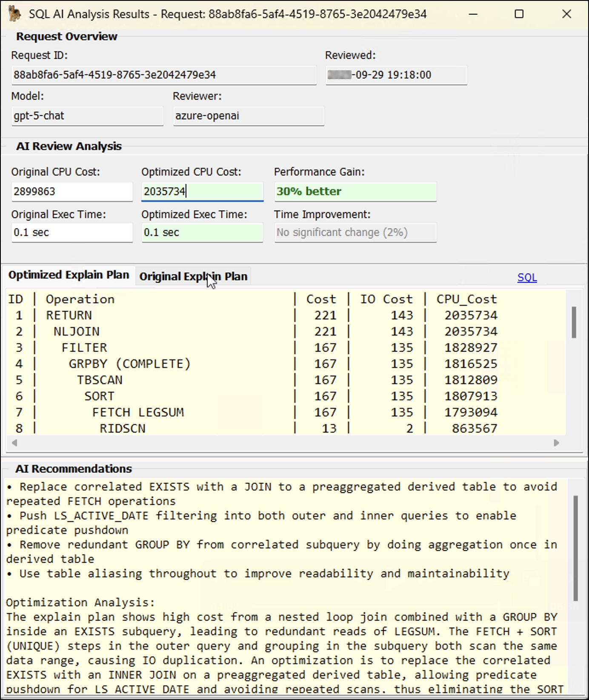The image size is (589, 700).
Task: Click the app icon in title bar
Action: 14,14
